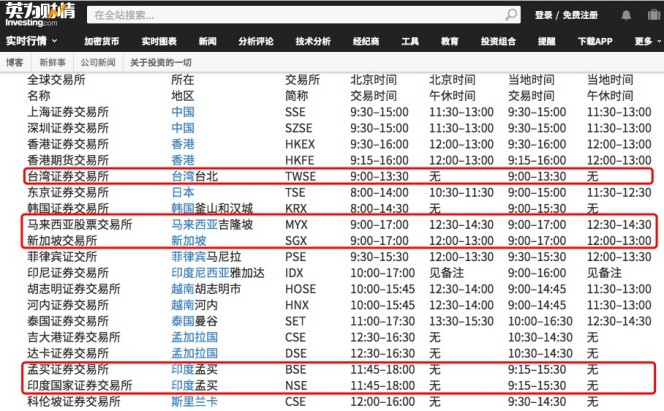Click the 马来西亚 region link
Screen dimensions: 664x411
point(194,224)
